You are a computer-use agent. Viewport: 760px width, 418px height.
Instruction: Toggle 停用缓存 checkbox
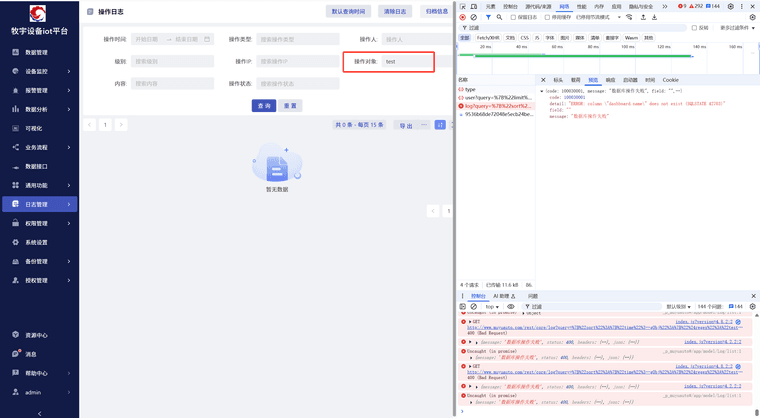point(547,17)
